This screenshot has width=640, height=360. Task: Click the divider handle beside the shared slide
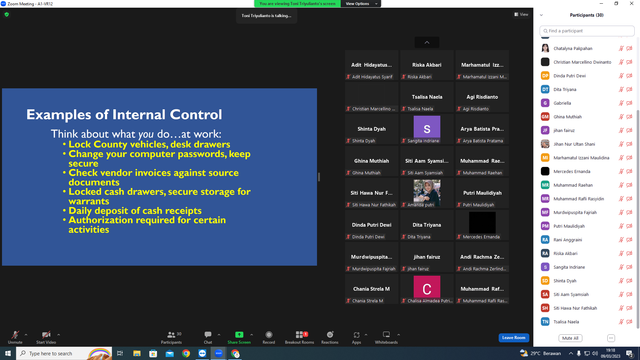click(319, 177)
